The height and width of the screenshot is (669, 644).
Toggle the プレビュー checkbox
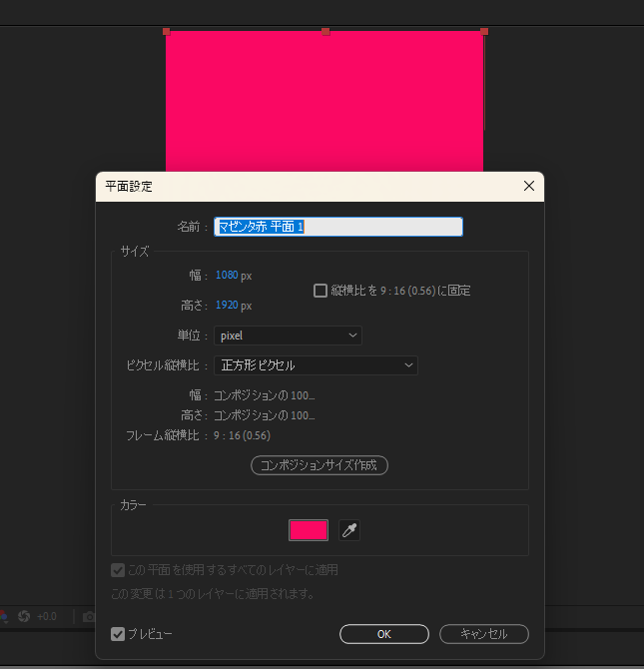tap(118, 634)
